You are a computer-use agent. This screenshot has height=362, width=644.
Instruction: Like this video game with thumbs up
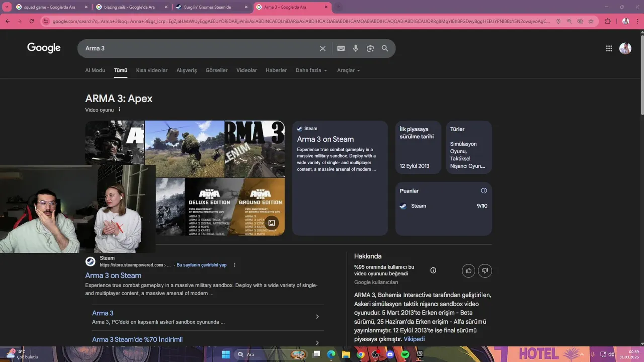[x=468, y=270]
